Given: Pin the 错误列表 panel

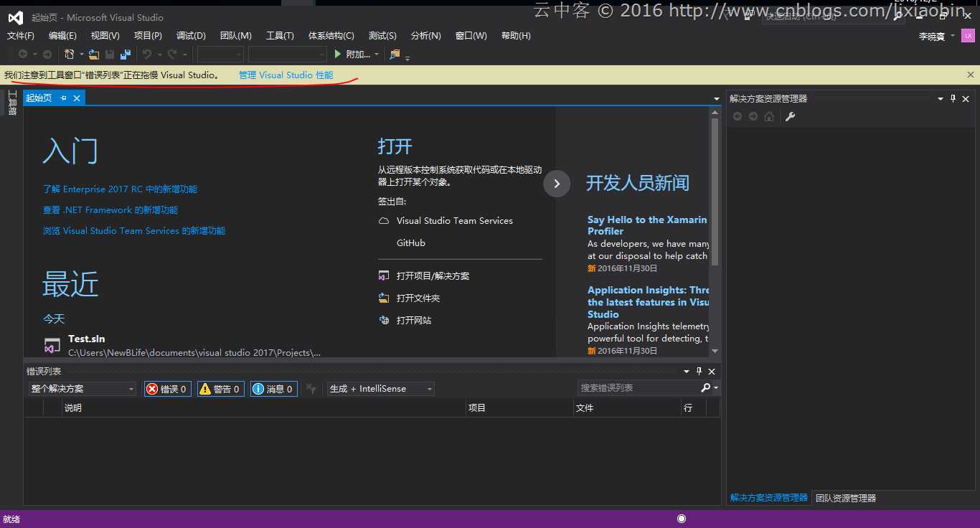Looking at the screenshot, I should pos(699,372).
